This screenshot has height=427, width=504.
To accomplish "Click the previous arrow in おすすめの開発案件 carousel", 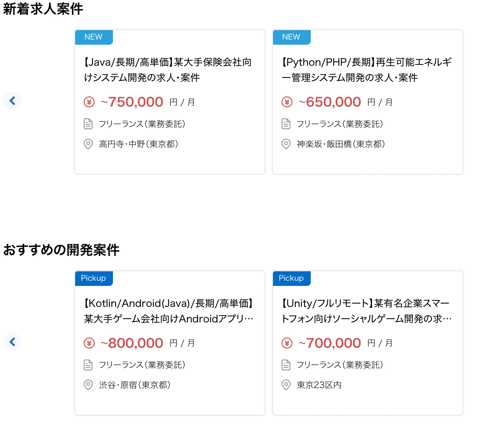I will point(12,342).
